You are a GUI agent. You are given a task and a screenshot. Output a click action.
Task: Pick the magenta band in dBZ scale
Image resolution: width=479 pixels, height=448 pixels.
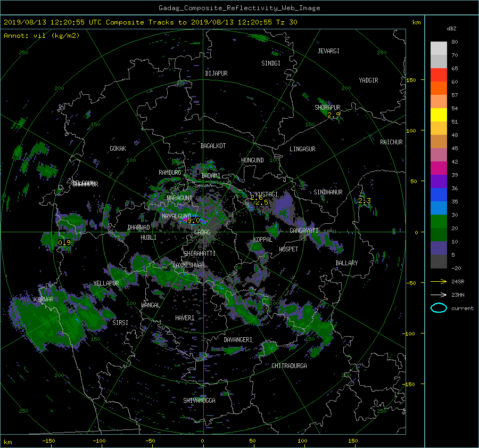(439, 168)
